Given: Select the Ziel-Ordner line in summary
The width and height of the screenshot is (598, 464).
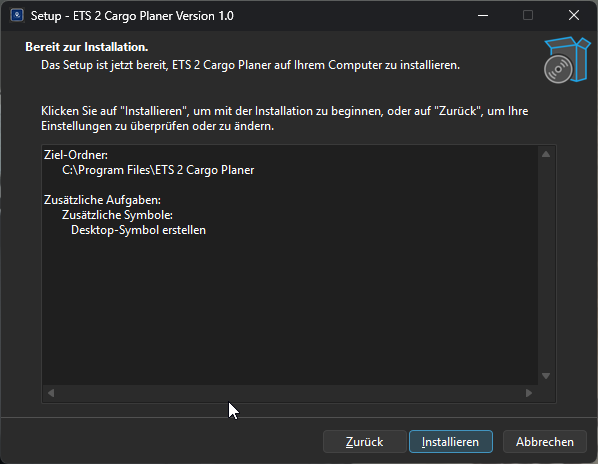Looking at the screenshot, I should (76, 155).
